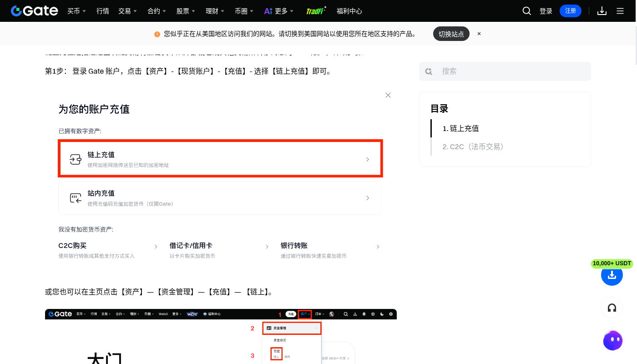The width and height of the screenshot is (637, 364).
Task: Click the 10,000+ USDT badge
Action: pos(612,263)
